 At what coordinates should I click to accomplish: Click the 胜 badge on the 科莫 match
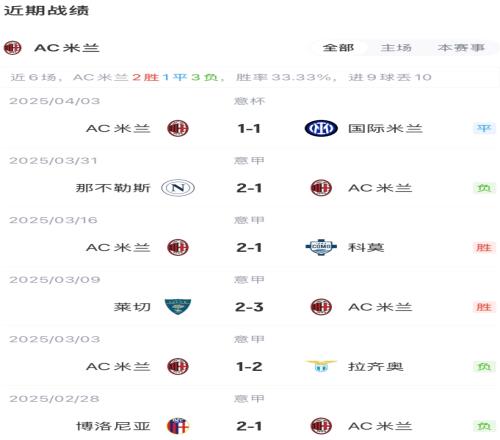pyautogui.click(x=484, y=247)
